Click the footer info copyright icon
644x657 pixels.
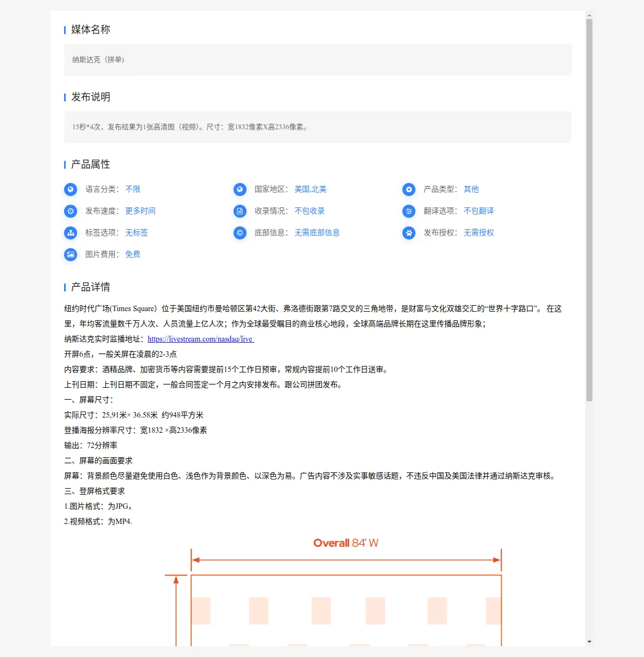[240, 233]
